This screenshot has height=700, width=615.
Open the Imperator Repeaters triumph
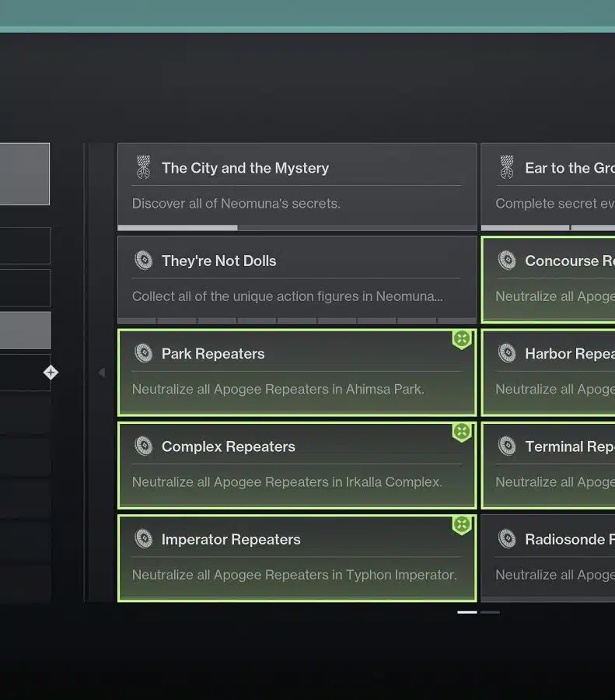297,558
